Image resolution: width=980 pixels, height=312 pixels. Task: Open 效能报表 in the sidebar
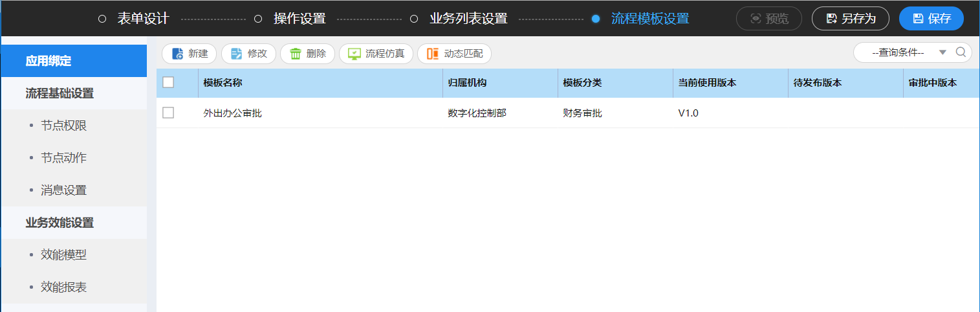click(74, 287)
